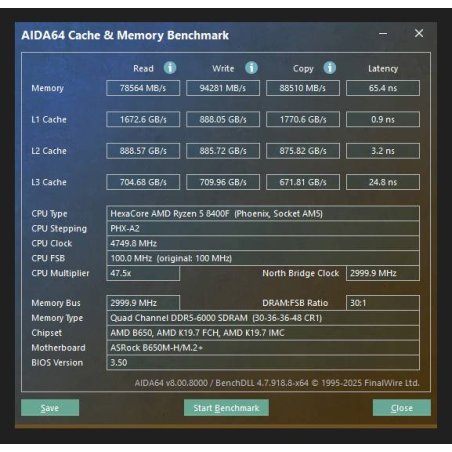The image size is (452, 452).
Task: Select the Memory latency value 65.4 ns
Action: coord(383,88)
